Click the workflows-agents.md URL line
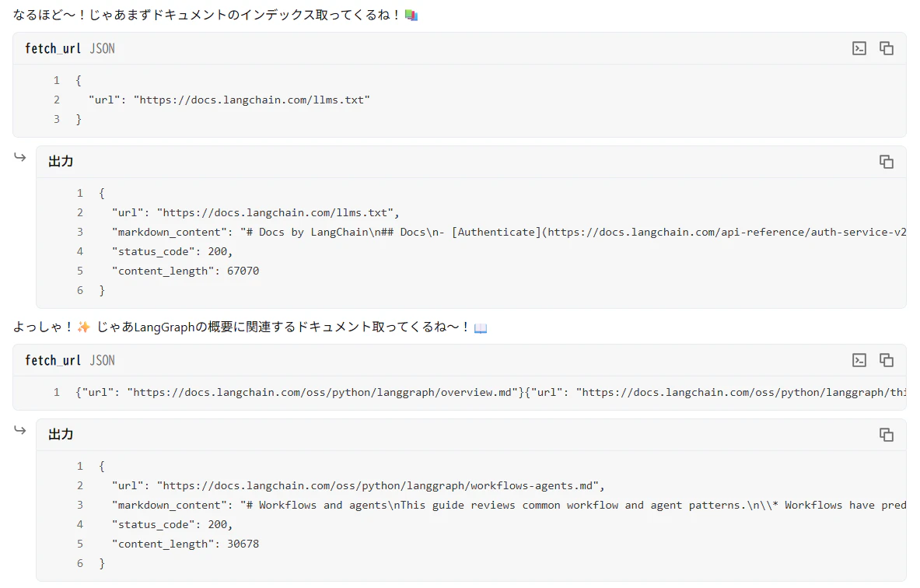This screenshot has height=588, width=920. point(358,485)
